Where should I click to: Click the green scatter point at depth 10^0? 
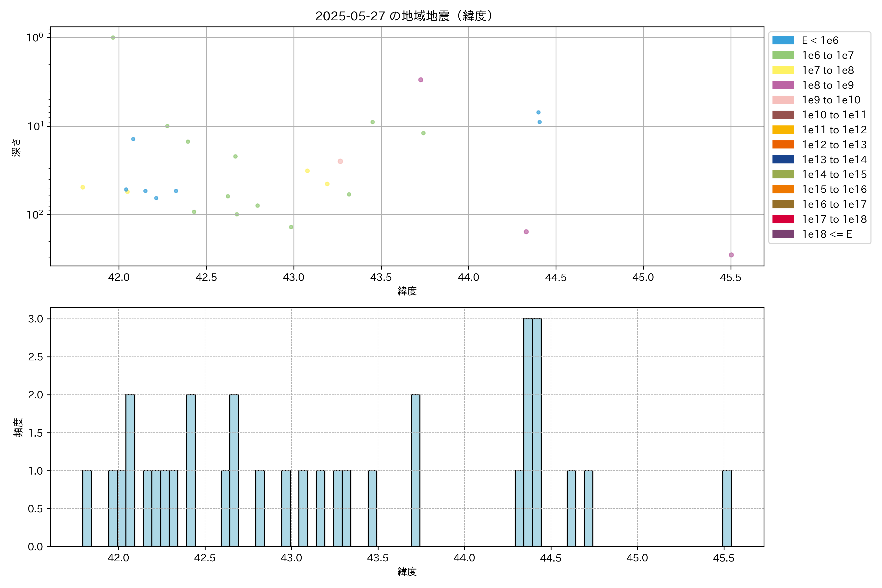(x=113, y=37)
